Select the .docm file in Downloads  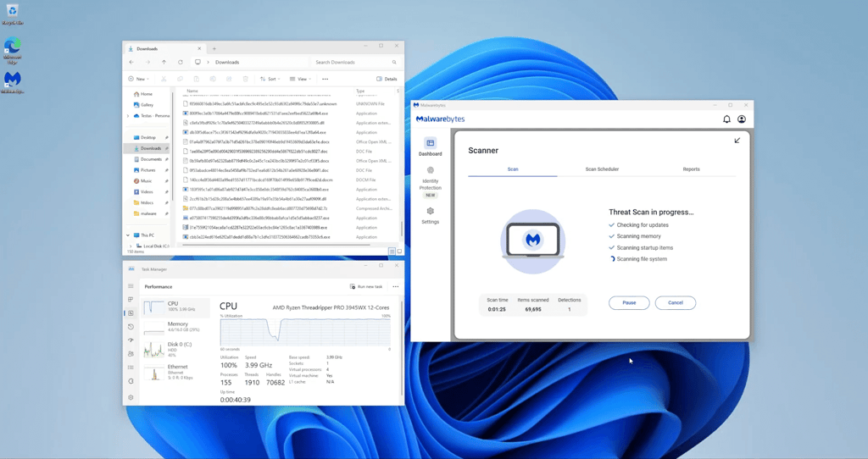point(258,180)
